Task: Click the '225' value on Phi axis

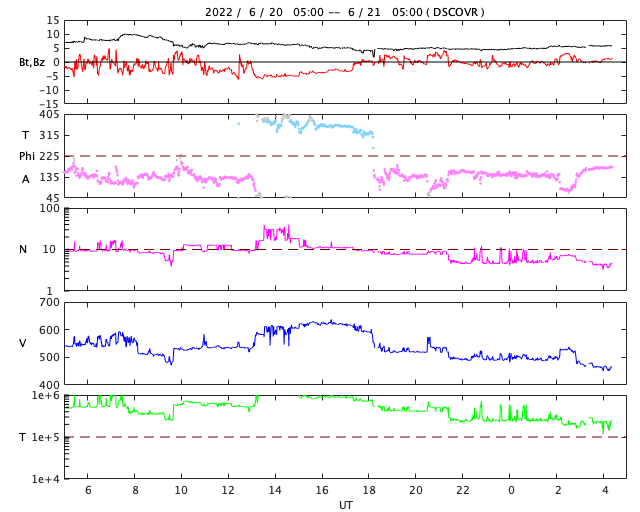Action: pos(49,156)
